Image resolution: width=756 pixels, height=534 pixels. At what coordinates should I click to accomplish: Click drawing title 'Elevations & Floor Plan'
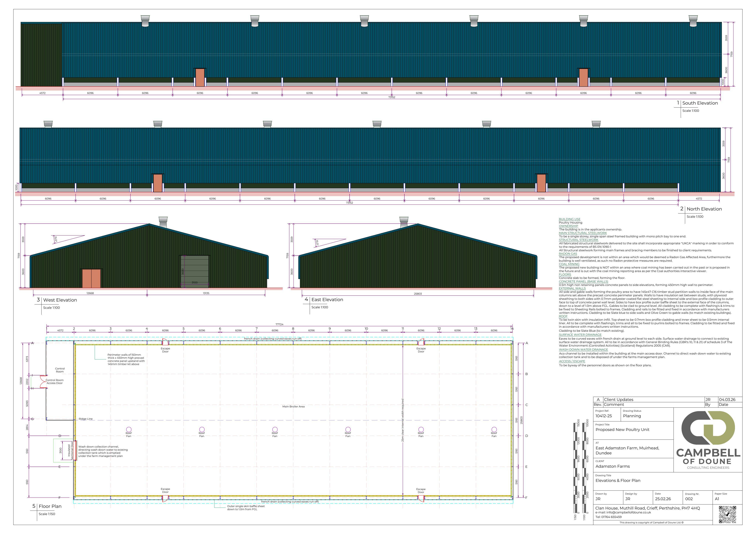coord(618,481)
